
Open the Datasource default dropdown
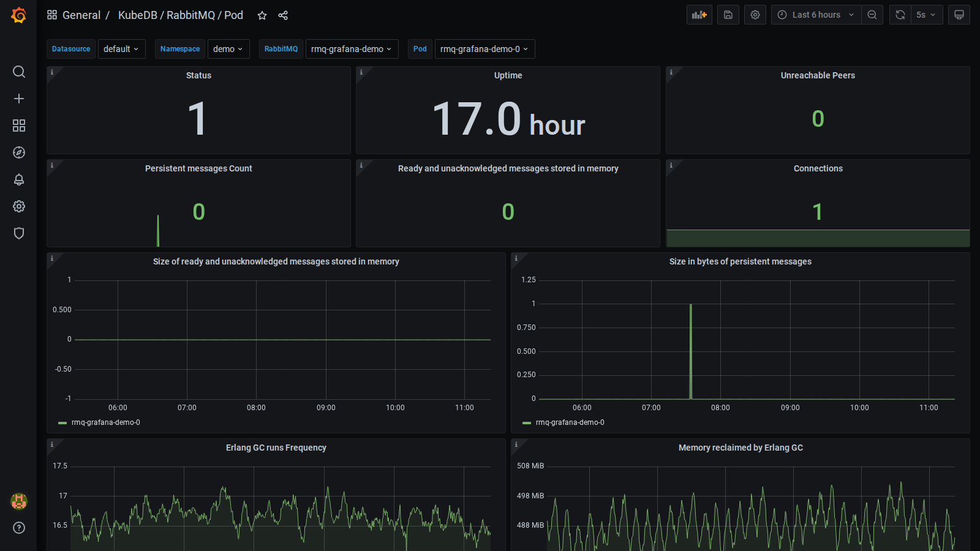tap(121, 49)
